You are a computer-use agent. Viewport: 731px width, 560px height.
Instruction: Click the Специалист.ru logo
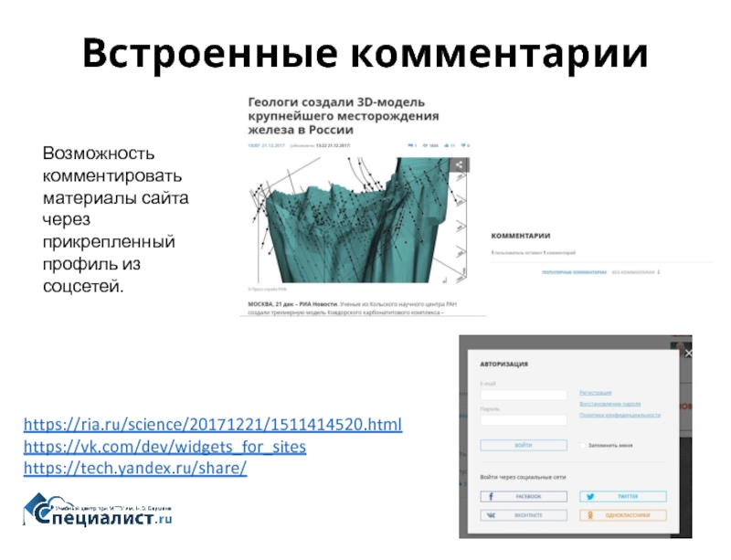click(x=98, y=510)
